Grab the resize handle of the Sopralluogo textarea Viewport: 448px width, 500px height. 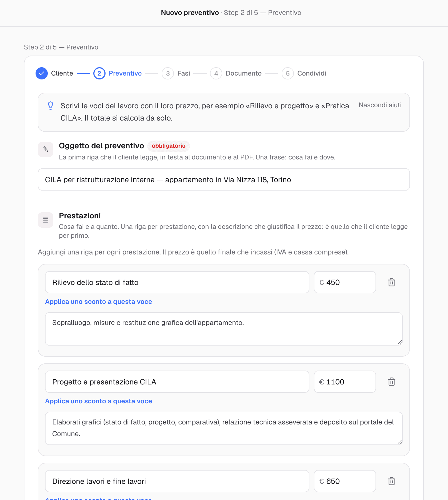pyautogui.click(x=400, y=342)
